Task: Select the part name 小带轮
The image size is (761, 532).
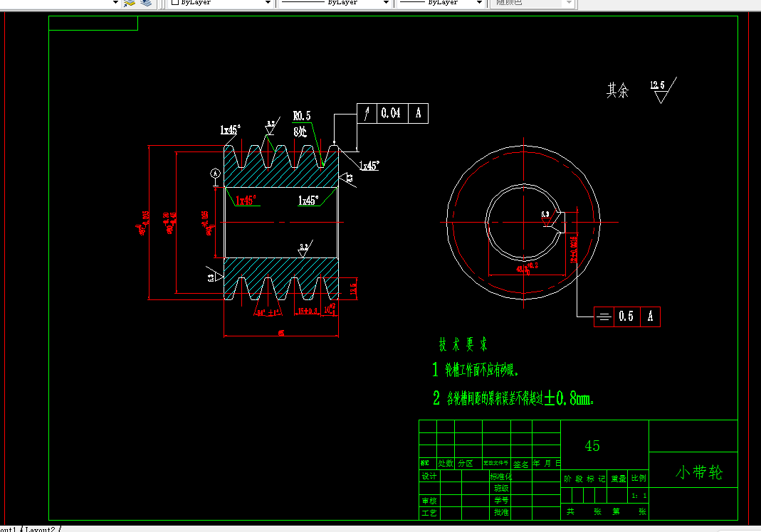Action: tap(699, 472)
